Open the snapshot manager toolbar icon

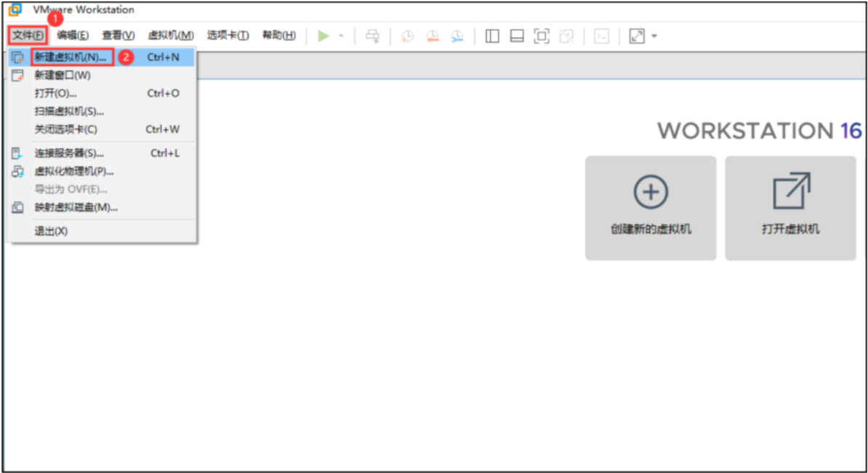pos(457,36)
